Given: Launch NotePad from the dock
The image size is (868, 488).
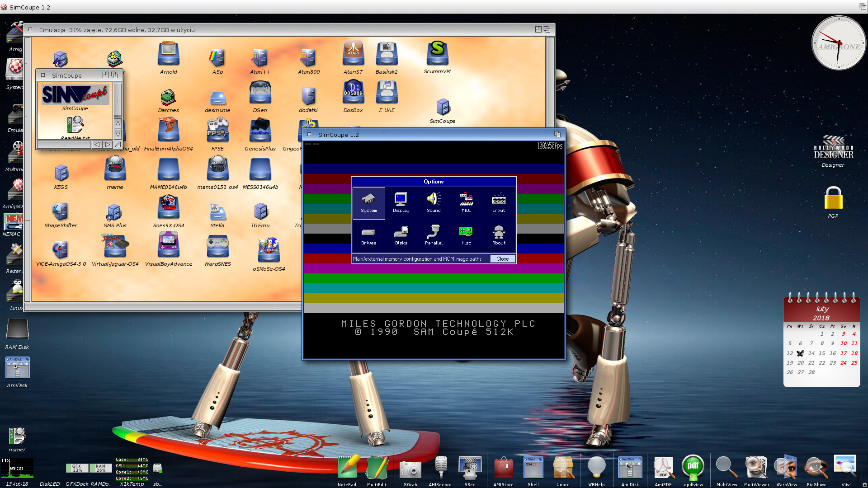Looking at the screenshot, I should tap(347, 471).
